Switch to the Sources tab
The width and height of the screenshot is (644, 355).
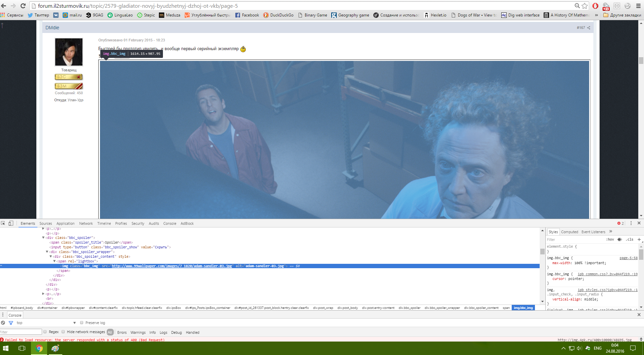[46, 223]
